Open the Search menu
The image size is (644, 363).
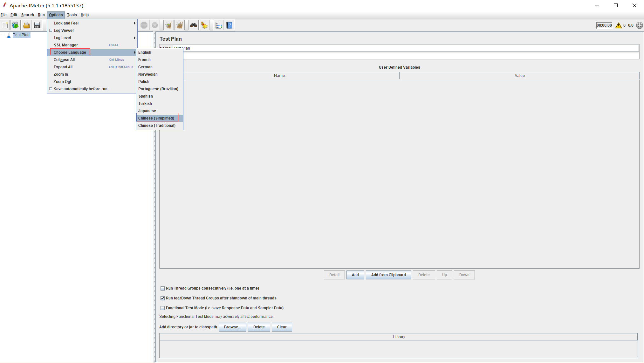[27, 15]
